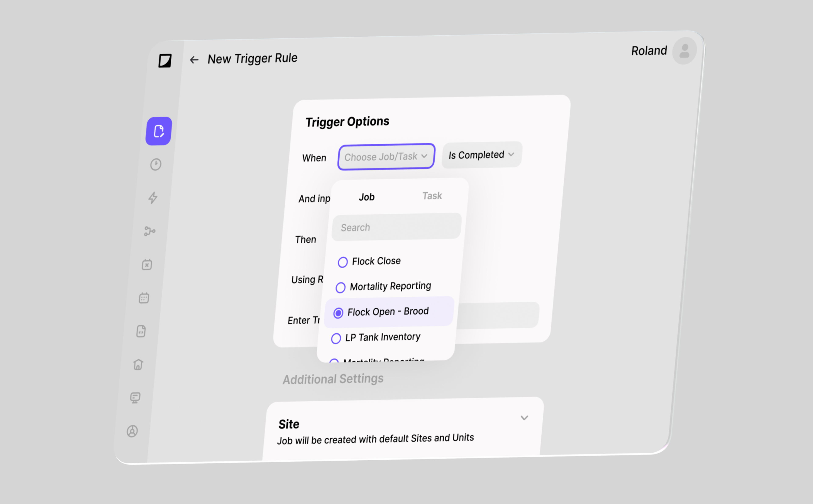This screenshot has height=504, width=813.
Task: Select the Flock Close radio button
Action: pos(343,262)
